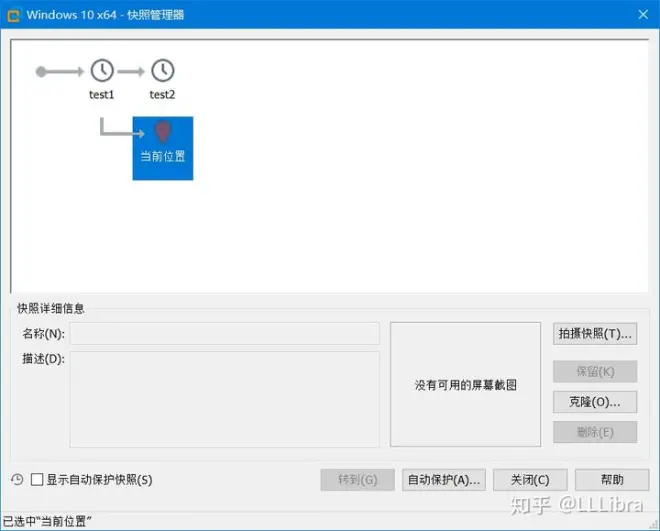Screen dimensions: 660x531
Task: Click the disabled 转到(G) button
Action: click(358, 480)
